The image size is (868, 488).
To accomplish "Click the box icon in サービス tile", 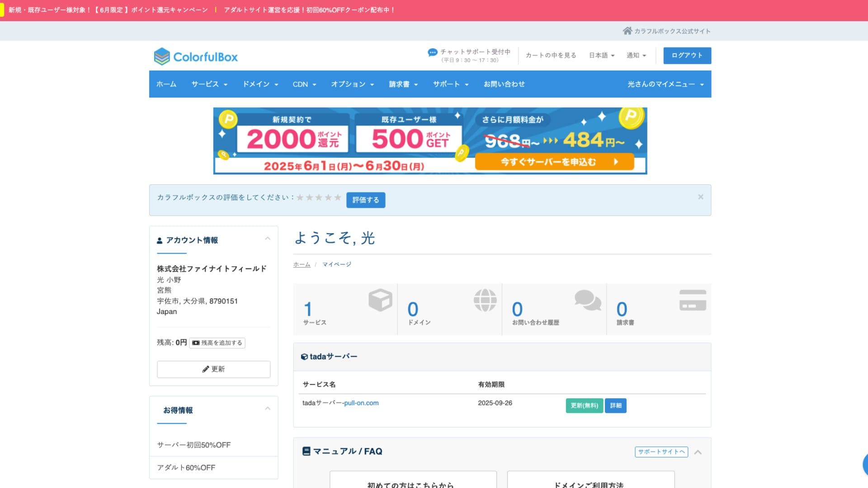I will click(x=380, y=300).
